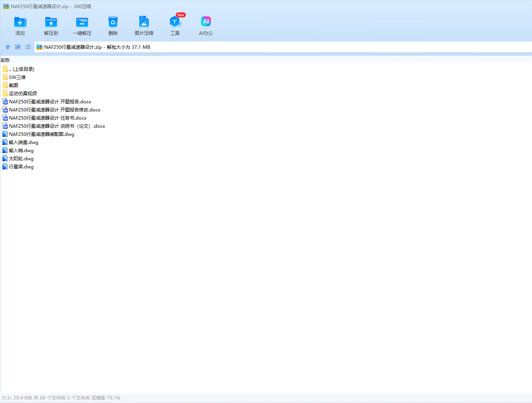Open the AI办公 icon

tap(206, 22)
